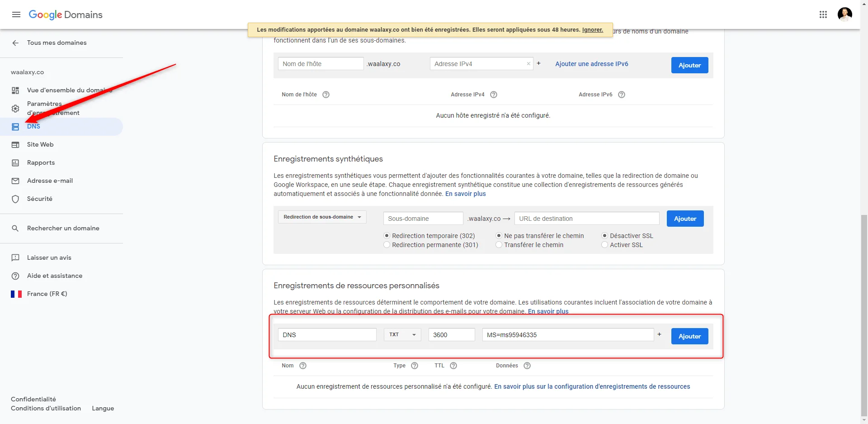868x424 pixels.
Task: Click Ajouter for synthetic record
Action: 685,219
